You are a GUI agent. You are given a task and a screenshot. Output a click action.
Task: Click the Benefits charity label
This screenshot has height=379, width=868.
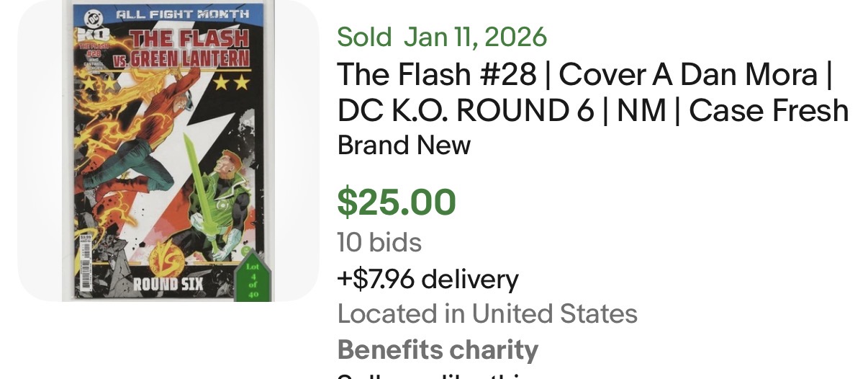(x=438, y=349)
